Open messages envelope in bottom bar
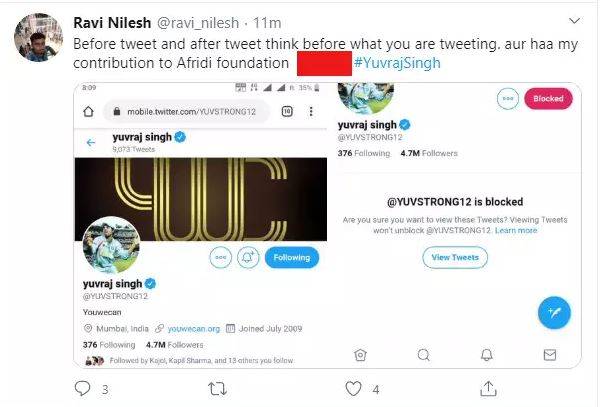The image size is (600, 407). coord(548,354)
